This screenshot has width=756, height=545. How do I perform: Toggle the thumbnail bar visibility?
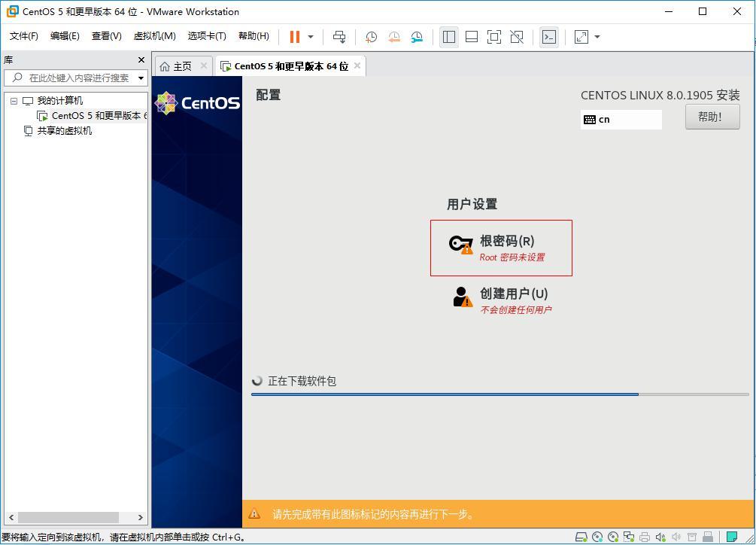[472, 36]
